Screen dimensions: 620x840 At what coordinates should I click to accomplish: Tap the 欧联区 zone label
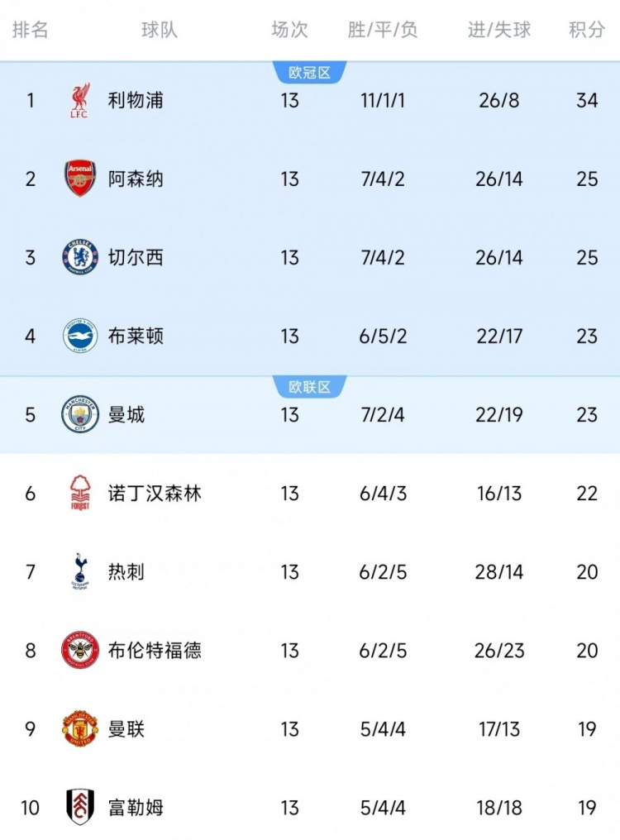coord(310,387)
